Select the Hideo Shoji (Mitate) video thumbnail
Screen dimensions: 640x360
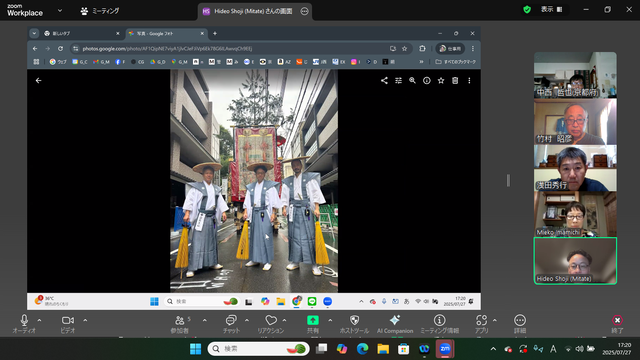click(575, 261)
